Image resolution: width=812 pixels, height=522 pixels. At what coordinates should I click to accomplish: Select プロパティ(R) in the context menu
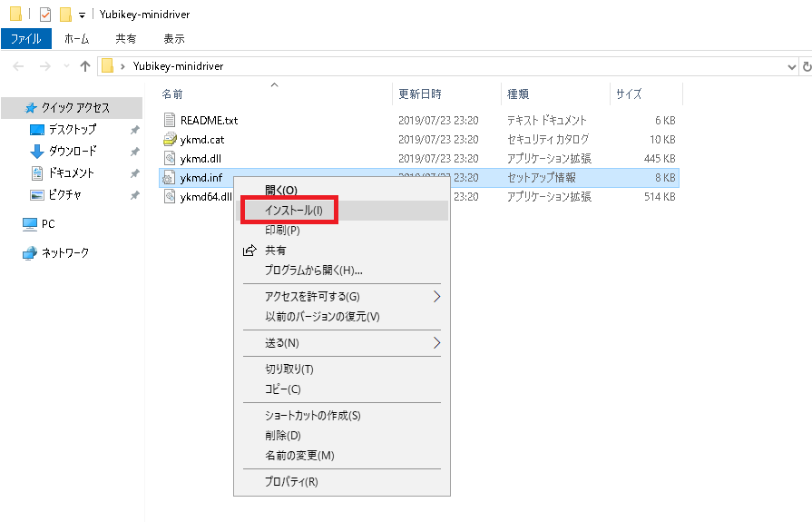coord(291,482)
